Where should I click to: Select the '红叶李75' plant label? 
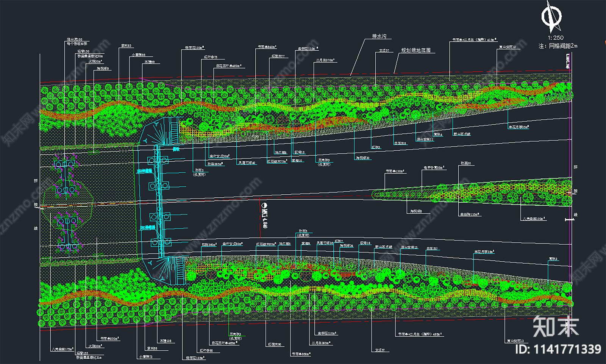point(211,57)
